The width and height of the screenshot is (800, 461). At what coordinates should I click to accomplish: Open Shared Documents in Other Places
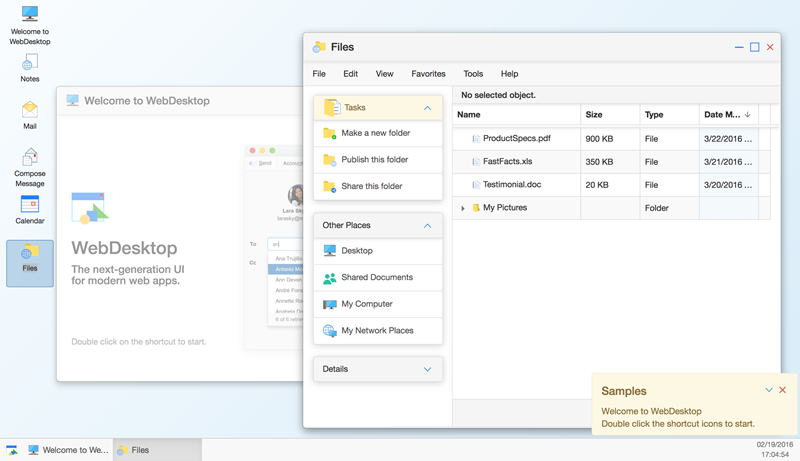point(377,278)
